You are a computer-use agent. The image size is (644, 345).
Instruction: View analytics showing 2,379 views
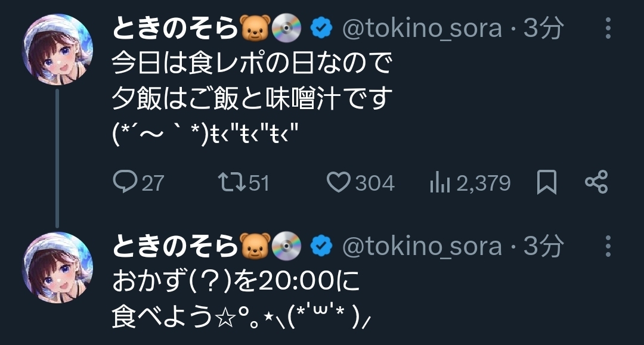(470, 182)
